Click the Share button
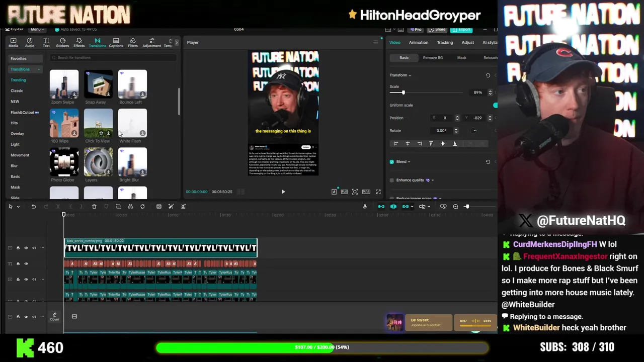 point(437,29)
